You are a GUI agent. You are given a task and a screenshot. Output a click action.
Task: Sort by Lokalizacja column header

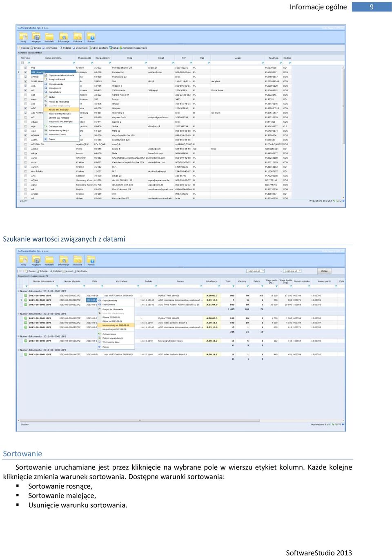tap(212, 281)
